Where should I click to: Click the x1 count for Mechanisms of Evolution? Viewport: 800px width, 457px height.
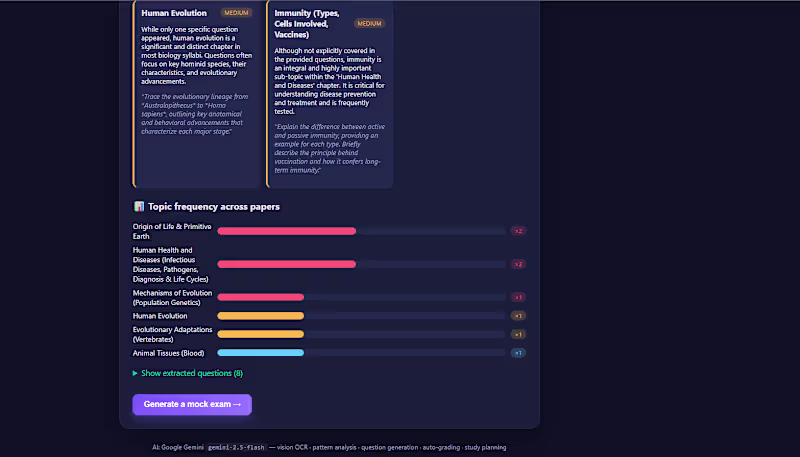[x=518, y=297]
